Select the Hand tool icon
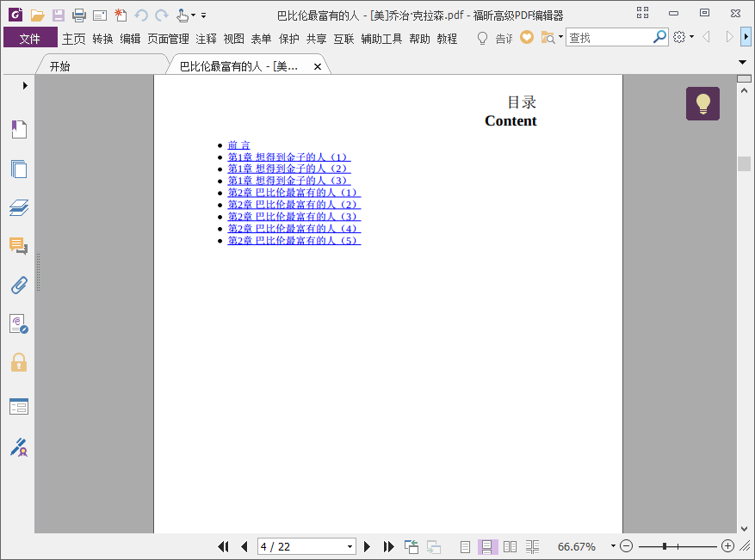The width and height of the screenshot is (755, 560). (x=182, y=15)
